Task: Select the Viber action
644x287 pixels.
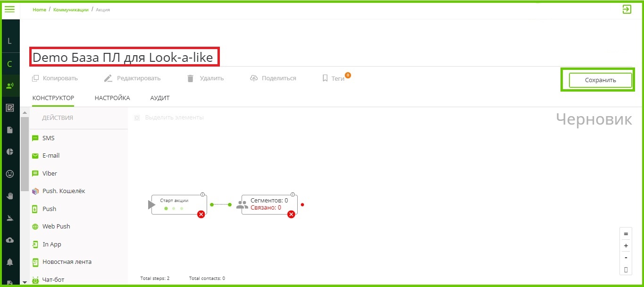Action: point(50,174)
